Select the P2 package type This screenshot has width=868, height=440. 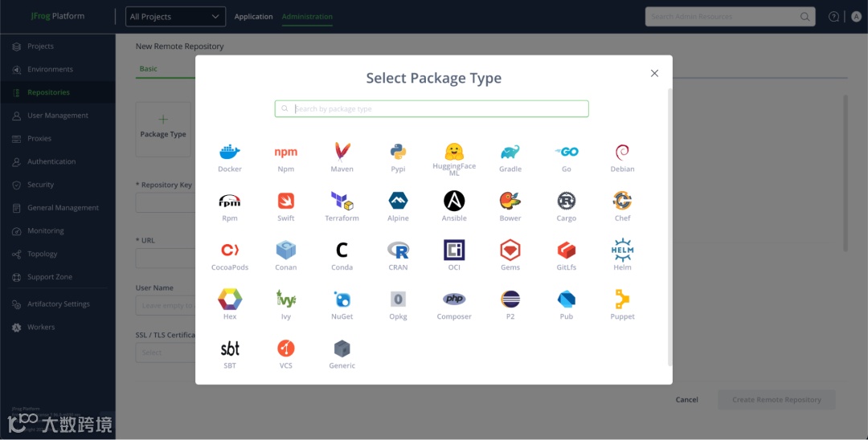[510, 306]
